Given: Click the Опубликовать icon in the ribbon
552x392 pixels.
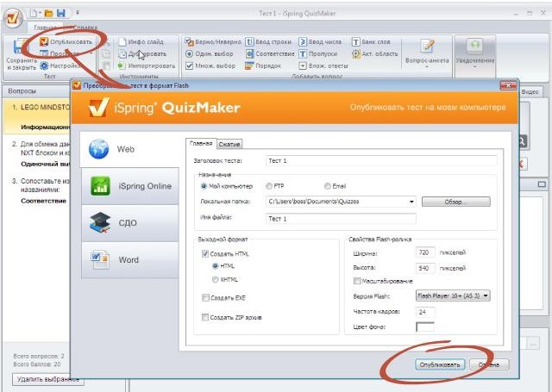Looking at the screenshot, I should click(x=44, y=42).
